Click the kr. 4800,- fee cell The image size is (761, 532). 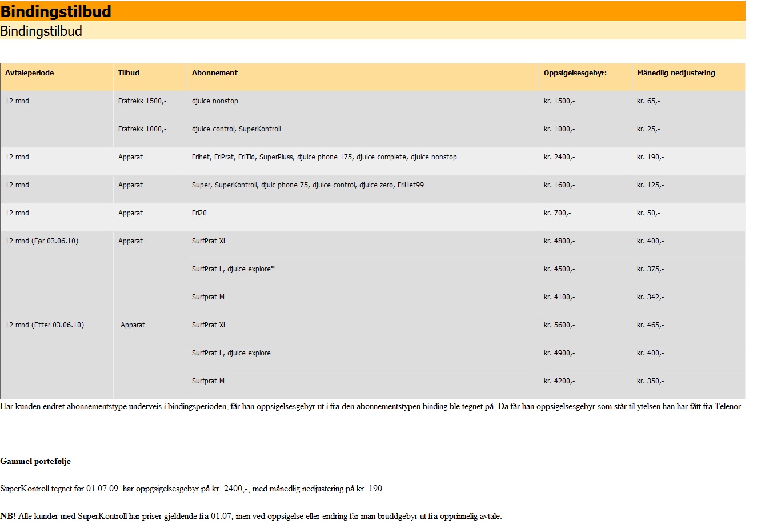(585, 245)
